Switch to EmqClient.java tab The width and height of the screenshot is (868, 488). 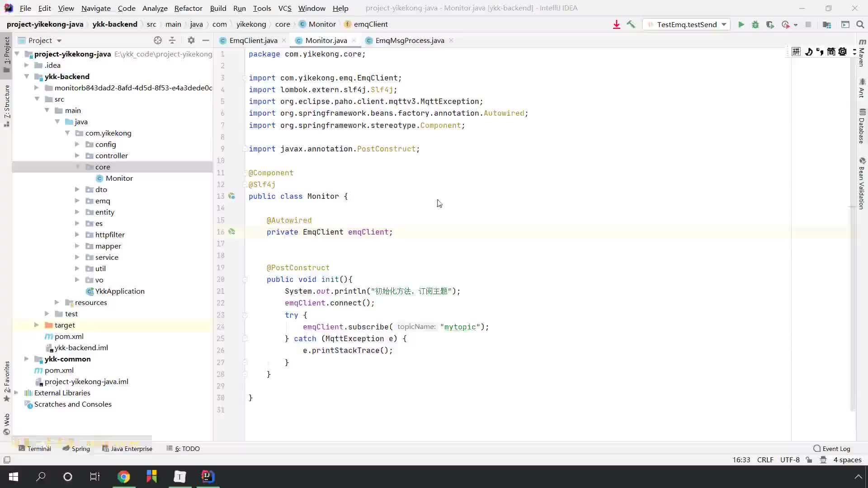(x=253, y=40)
